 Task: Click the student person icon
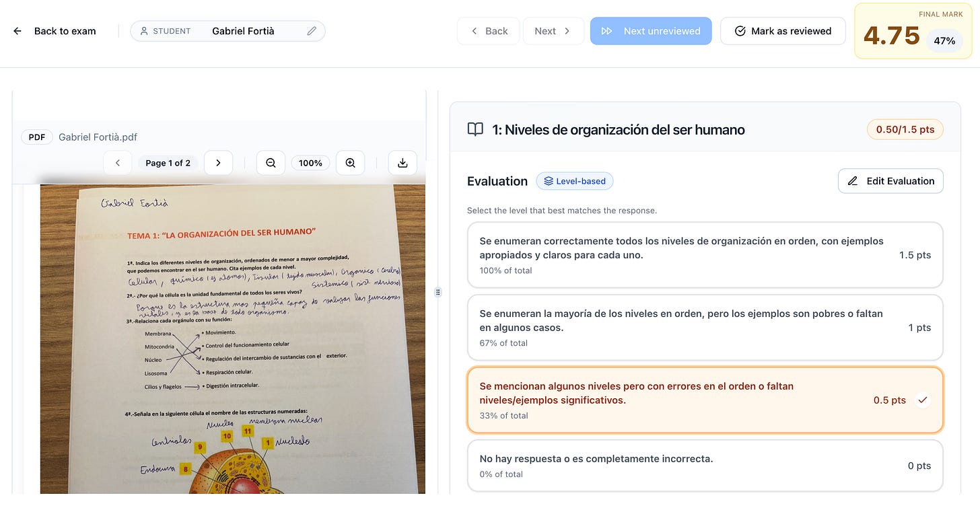pyautogui.click(x=143, y=31)
